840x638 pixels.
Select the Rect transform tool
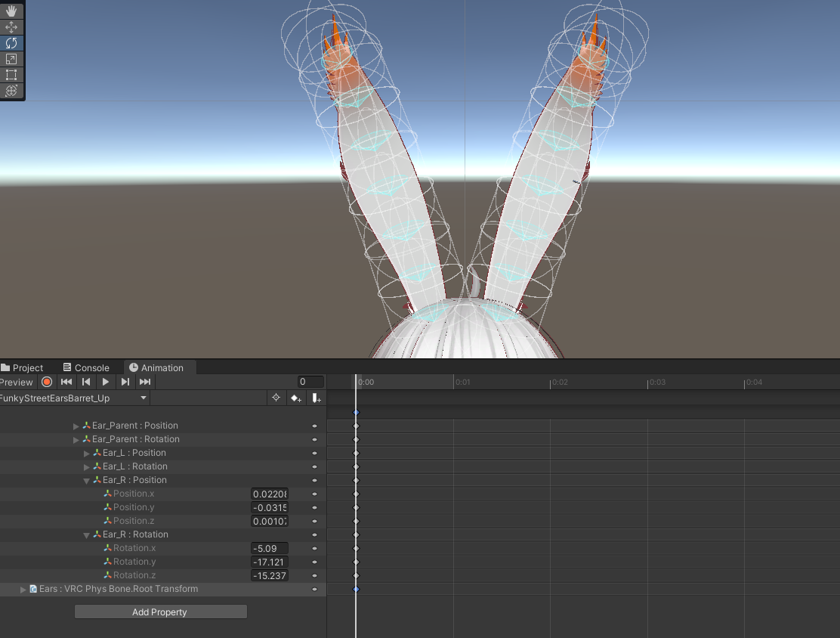(x=11, y=75)
